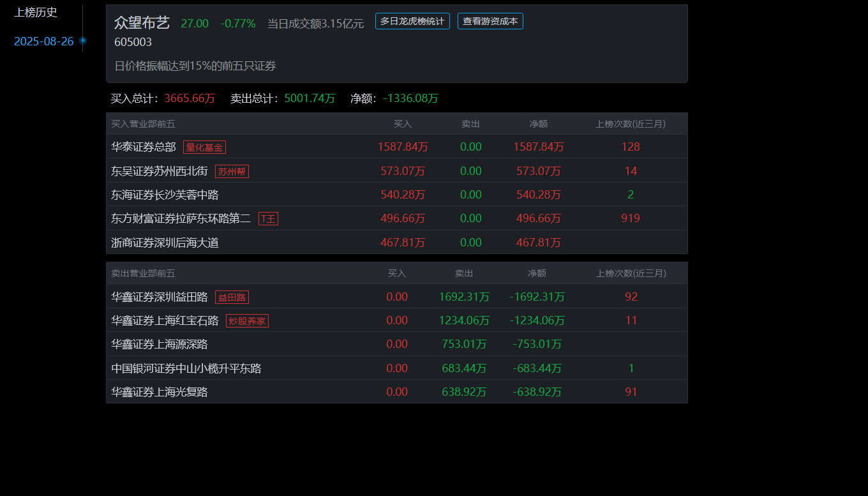Click the 多日龙虎榜统计 button

412,21
